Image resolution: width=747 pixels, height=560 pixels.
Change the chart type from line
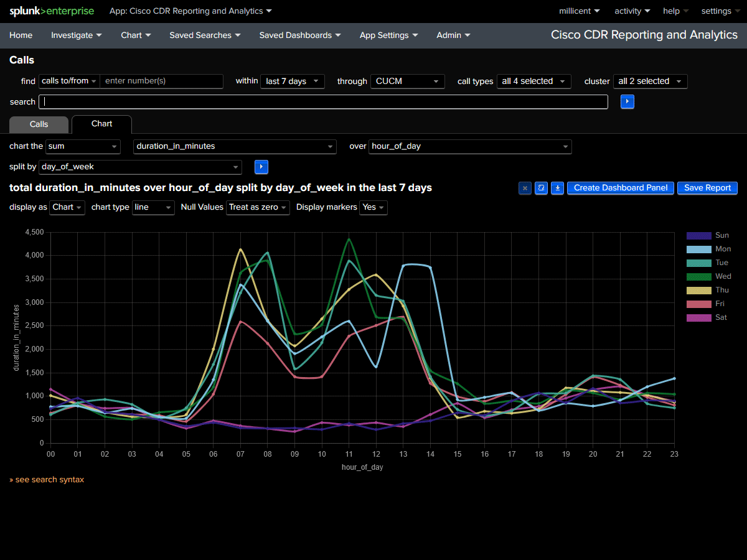coord(153,207)
